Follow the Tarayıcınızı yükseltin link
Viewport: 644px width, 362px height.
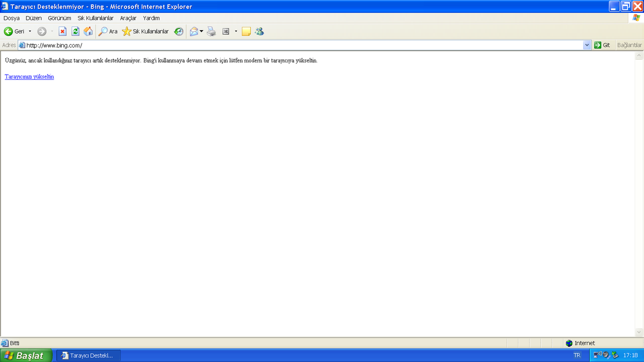click(x=30, y=77)
